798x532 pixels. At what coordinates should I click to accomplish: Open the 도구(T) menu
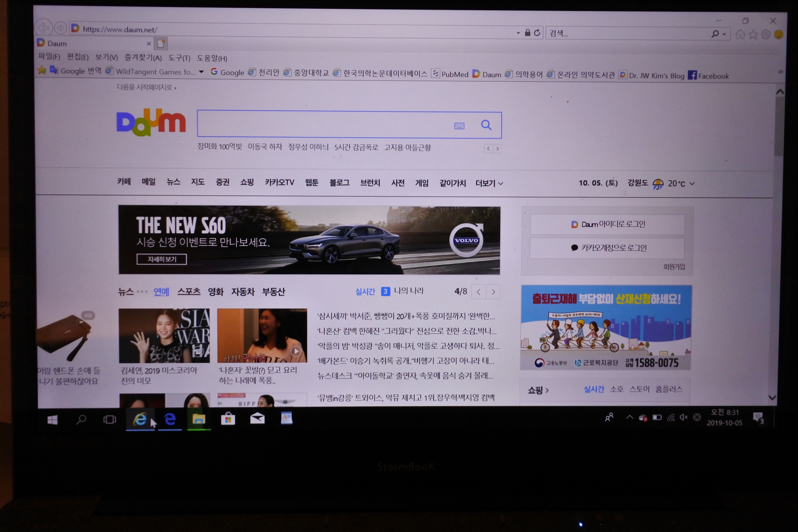pos(180,58)
